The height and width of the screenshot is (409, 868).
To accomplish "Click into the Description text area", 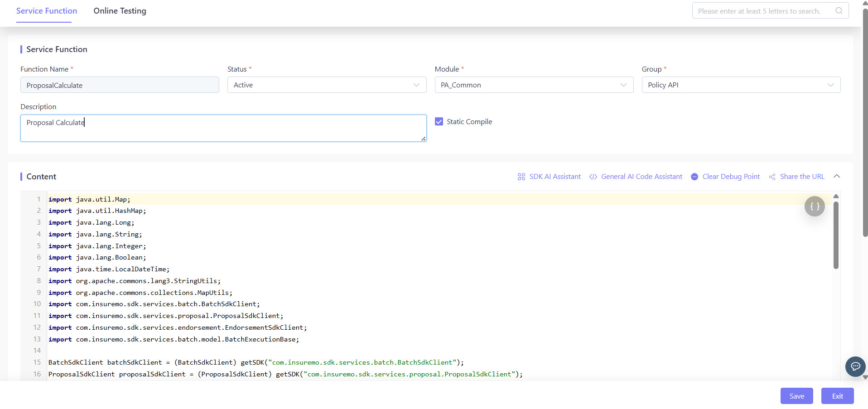I will point(223,128).
